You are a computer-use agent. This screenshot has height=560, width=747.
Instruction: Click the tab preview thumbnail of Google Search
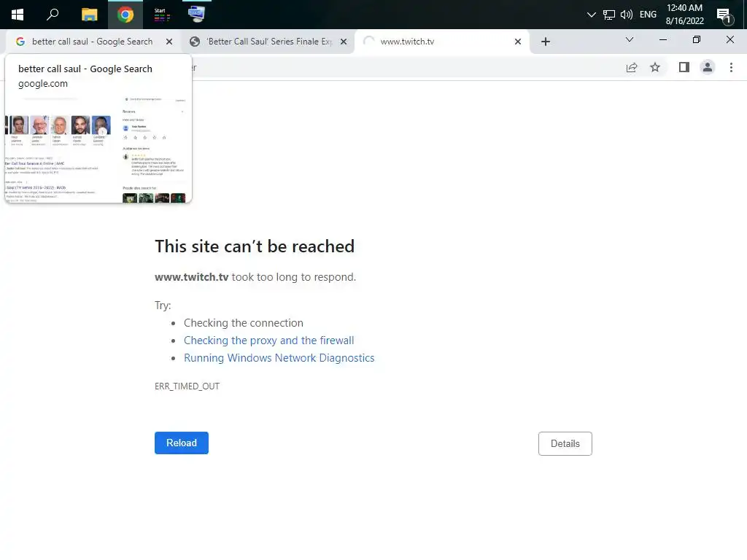[x=98, y=149]
